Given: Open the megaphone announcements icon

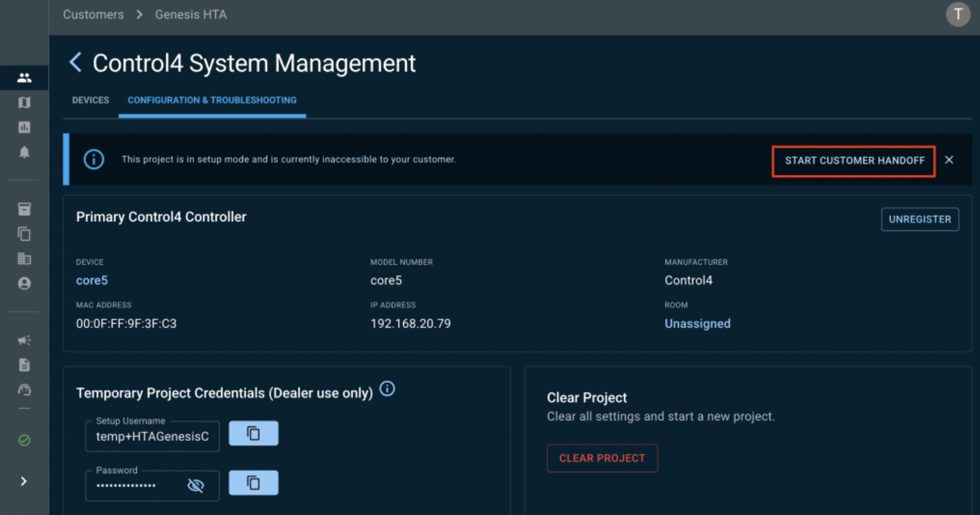Looking at the screenshot, I should [x=24, y=341].
